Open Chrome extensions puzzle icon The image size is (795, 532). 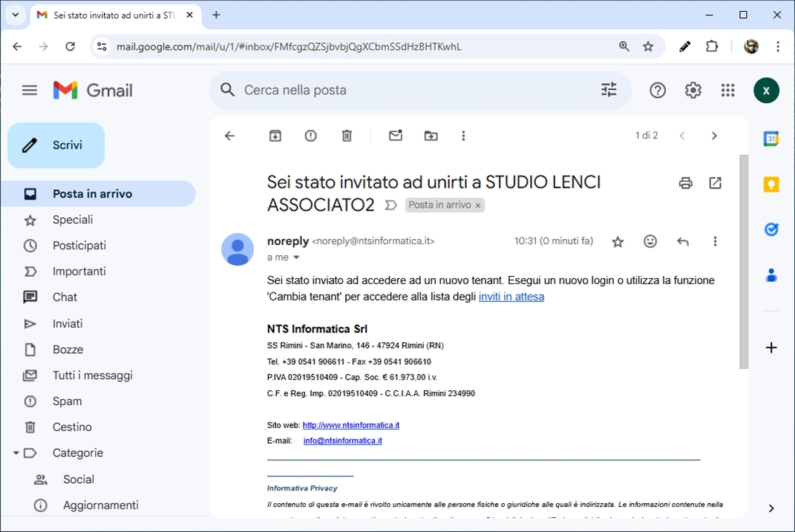[711, 47]
